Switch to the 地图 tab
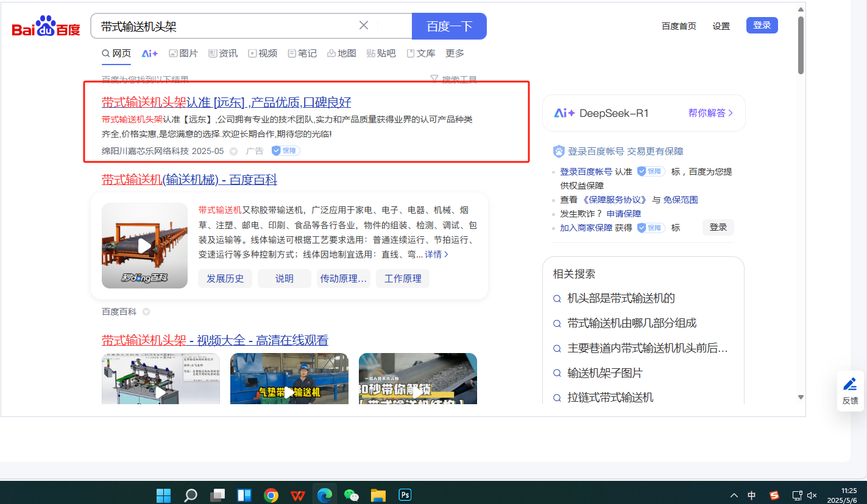Screen dimensions: 867x504 pos(342,54)
